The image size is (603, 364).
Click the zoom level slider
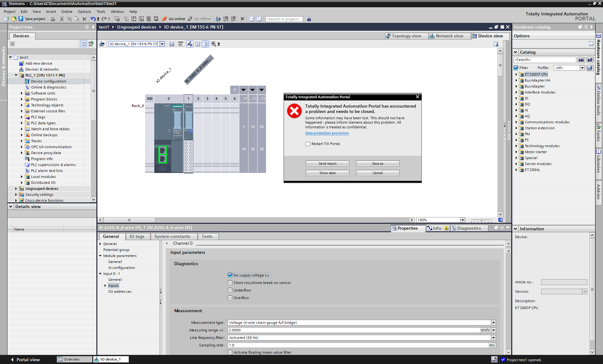pos(481,220)
